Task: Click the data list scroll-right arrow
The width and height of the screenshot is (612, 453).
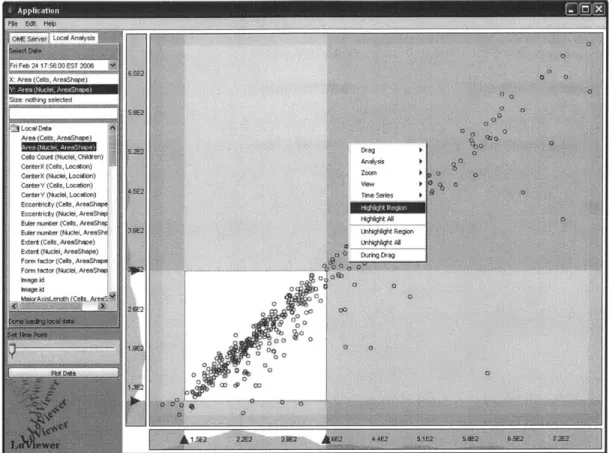Action: (x=103, y=306)
